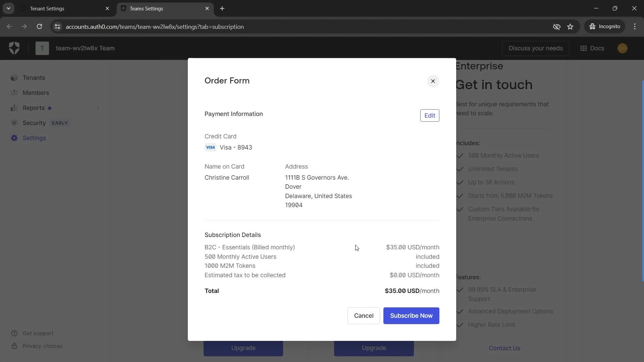Click the team avatar letter T
644x362 pixels.
tap(42, 48)
